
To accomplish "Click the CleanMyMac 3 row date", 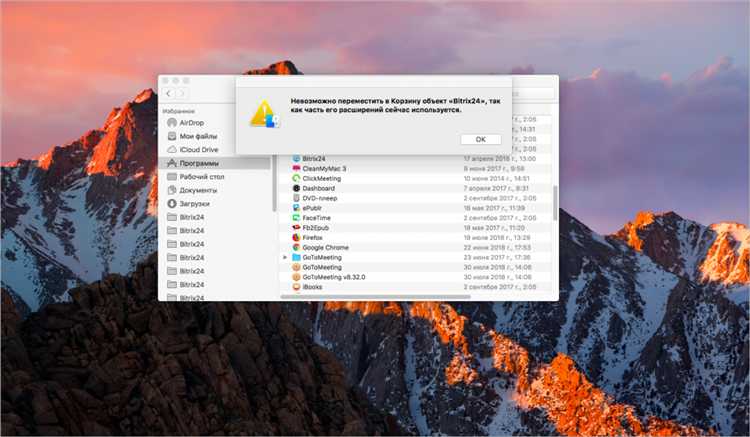I will [x=494, y=168].
